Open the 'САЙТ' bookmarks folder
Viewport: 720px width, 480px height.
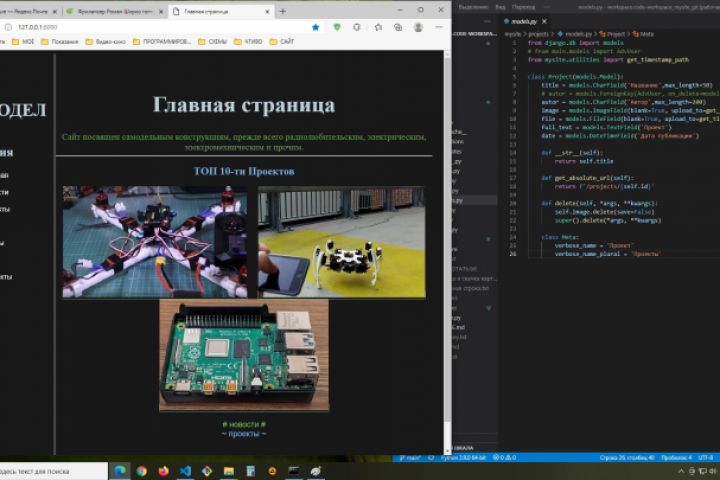click(282, 41)
